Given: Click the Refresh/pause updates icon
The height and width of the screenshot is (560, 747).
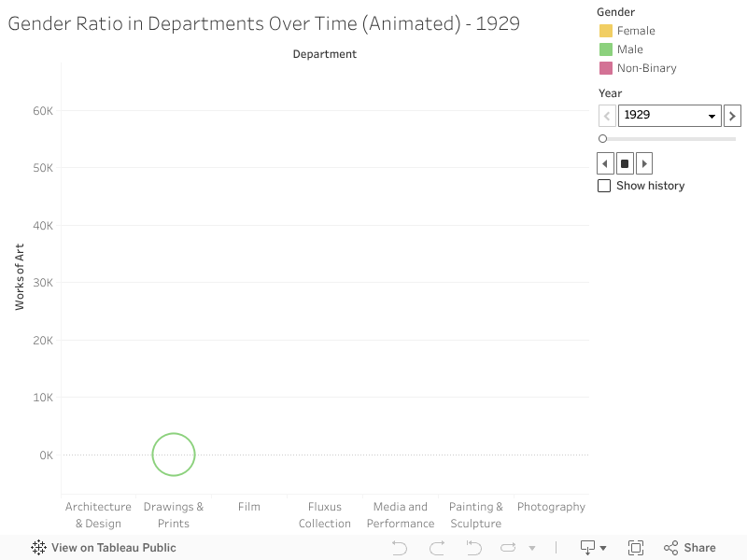Looking at the screenshot, I should coord(508,548).
